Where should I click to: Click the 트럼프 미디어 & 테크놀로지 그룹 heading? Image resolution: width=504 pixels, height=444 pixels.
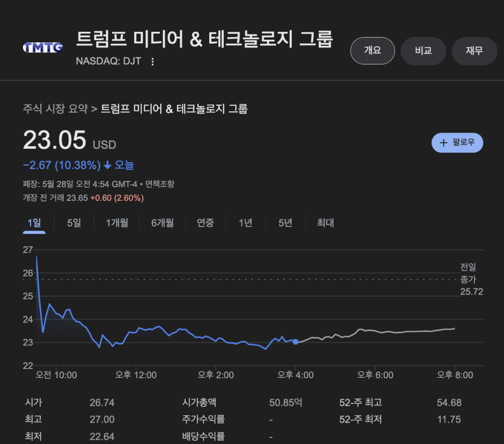204,39
